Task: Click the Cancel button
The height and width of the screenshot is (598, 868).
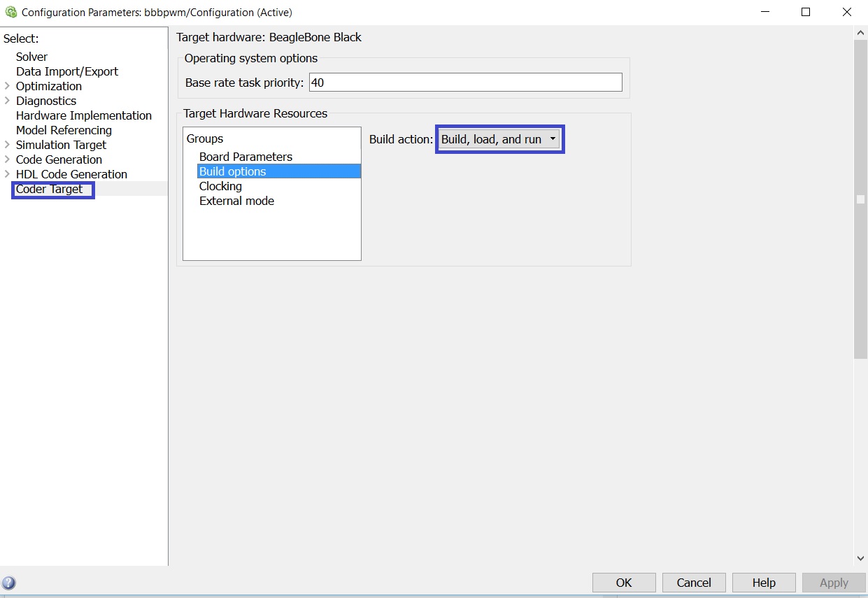Action: click(x=694, y=583)
